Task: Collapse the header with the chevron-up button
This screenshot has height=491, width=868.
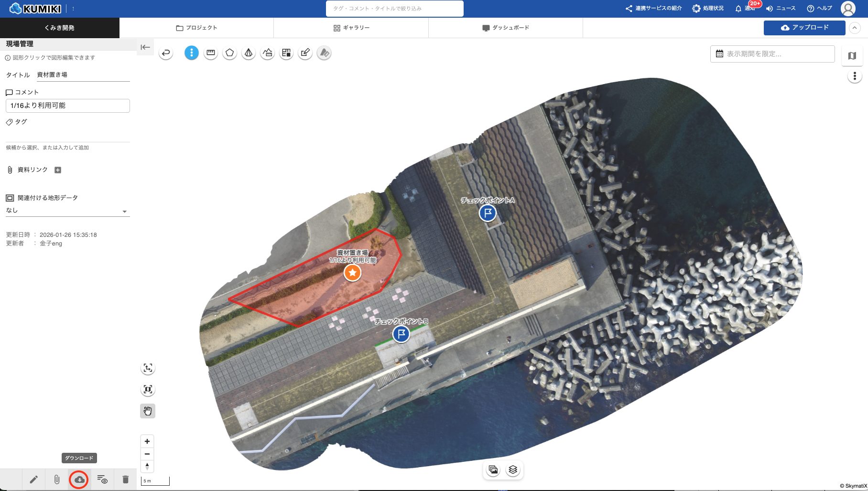Action: pos(855,28)
